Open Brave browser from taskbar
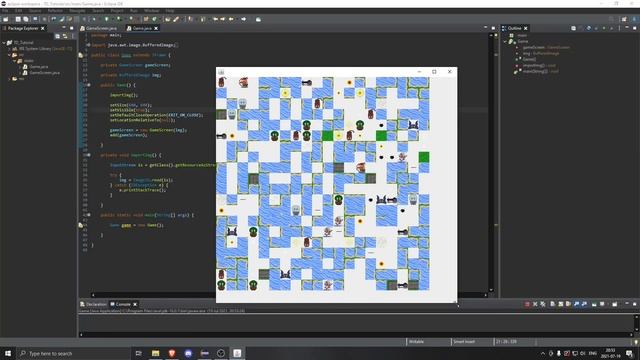Viewport: 640px width, 360px height. pyautogui.click(x=172, y=353)
